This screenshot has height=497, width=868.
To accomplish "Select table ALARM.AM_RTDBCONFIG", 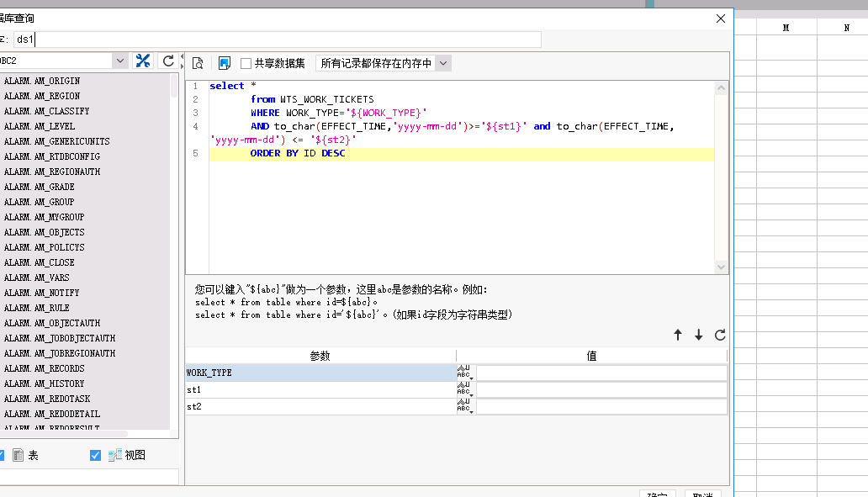I will [52, 156].
